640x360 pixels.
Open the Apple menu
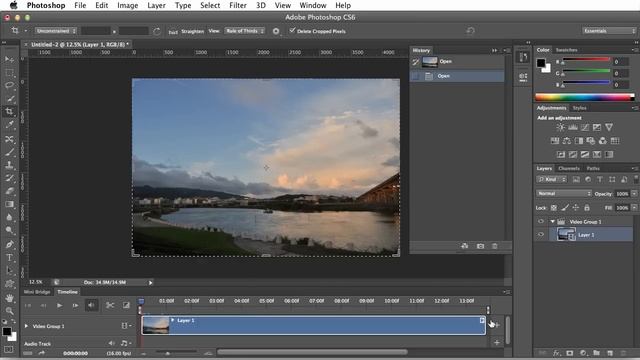click(x=13, y=5)
